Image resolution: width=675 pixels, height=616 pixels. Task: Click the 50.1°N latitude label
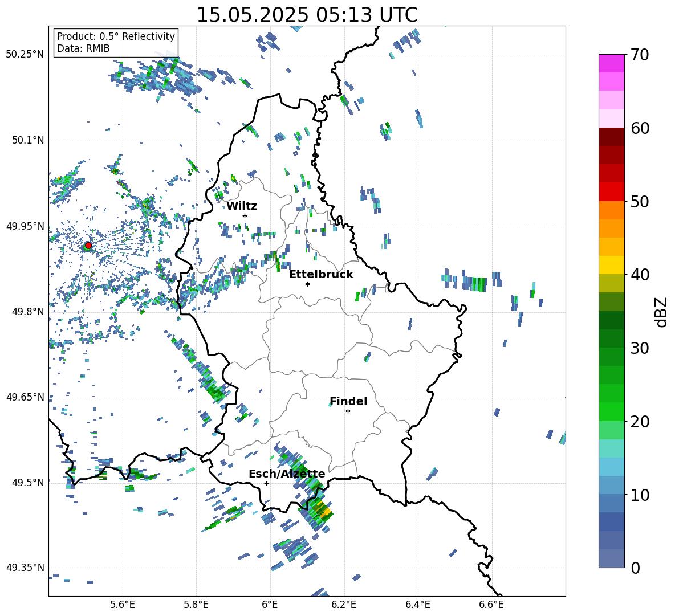tap(28, 140)
